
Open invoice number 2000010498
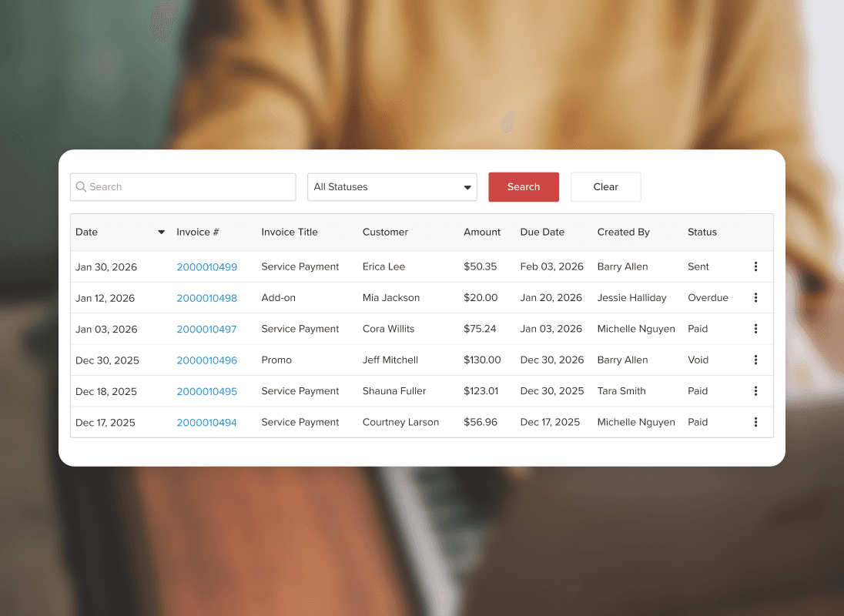click(206, 298)
